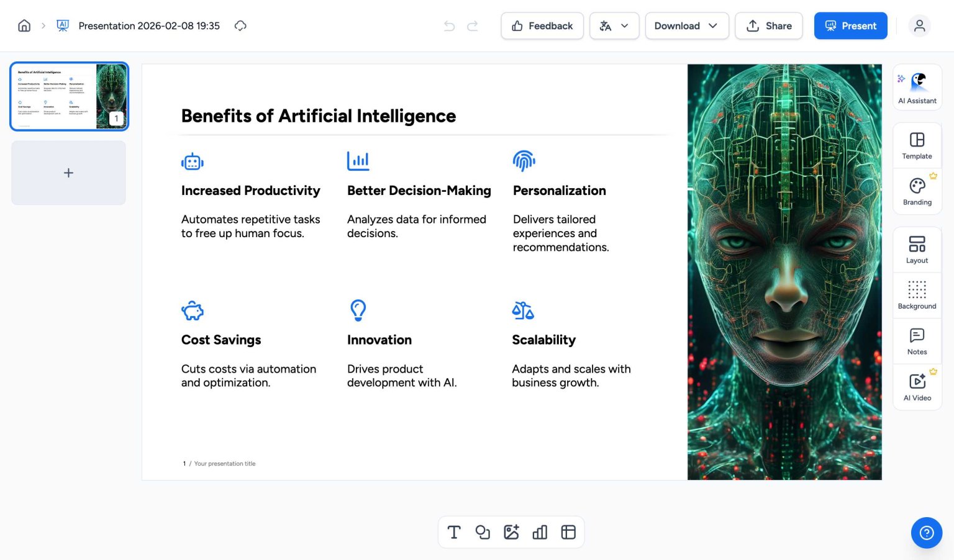954x560 pixels.
Task: Select the Text tool in bottom toolbar
Action: coord(454,532)
